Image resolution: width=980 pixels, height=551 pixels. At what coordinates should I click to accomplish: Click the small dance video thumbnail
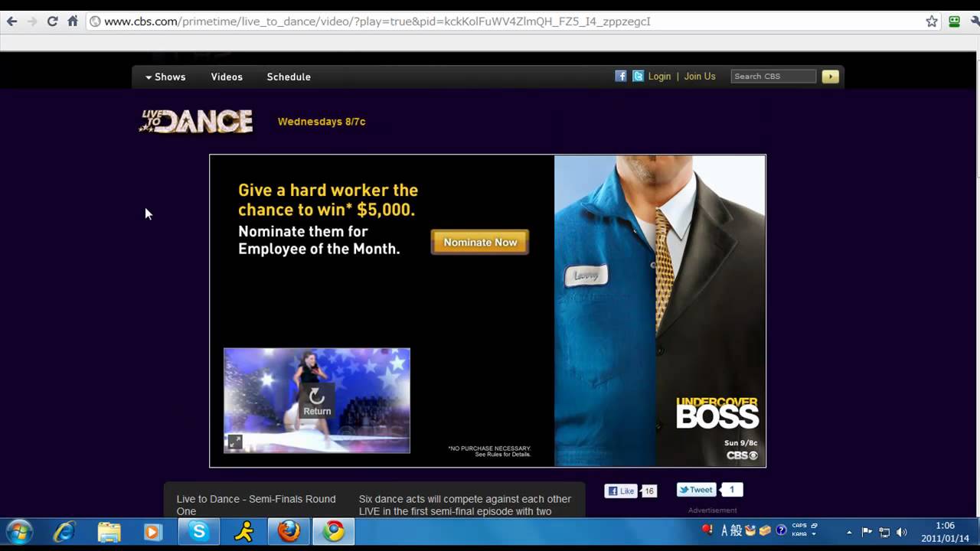(x=317, y=400)
